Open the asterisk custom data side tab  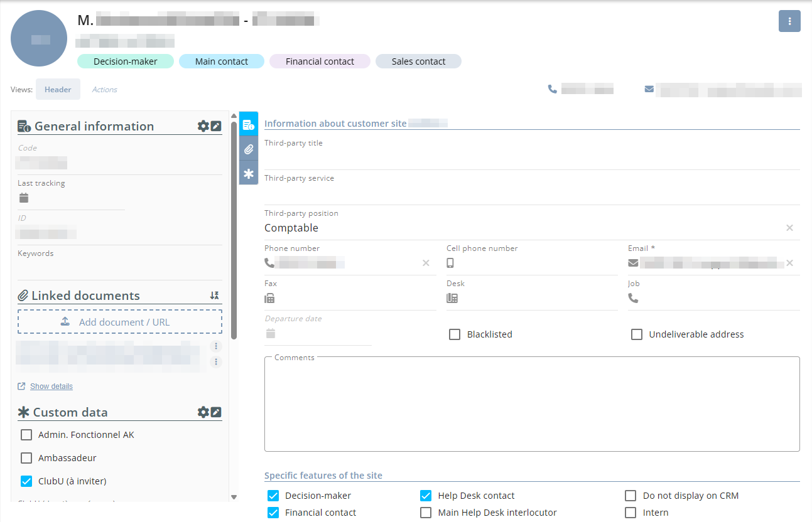point(249,173)
